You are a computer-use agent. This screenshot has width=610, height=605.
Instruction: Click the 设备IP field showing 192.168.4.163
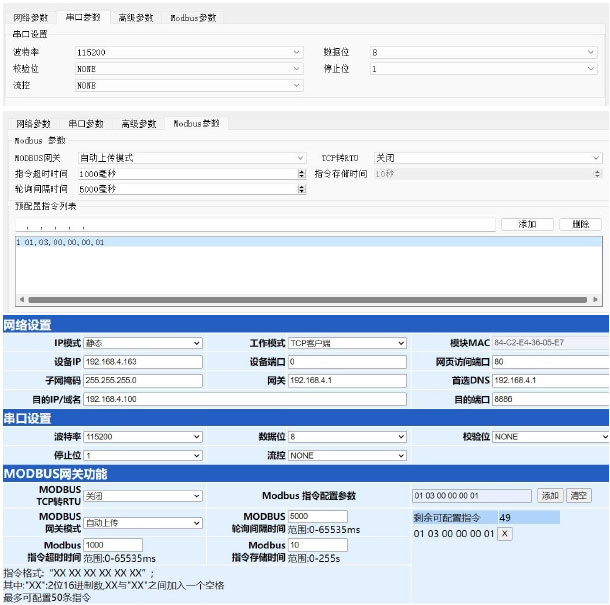142,361
